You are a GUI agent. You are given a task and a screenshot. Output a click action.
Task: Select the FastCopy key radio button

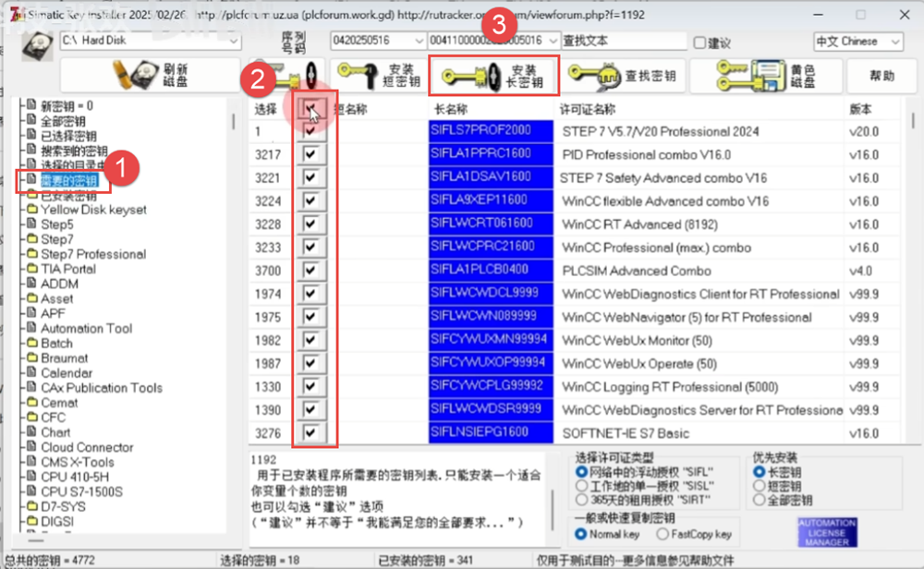(x=663, y=534)
